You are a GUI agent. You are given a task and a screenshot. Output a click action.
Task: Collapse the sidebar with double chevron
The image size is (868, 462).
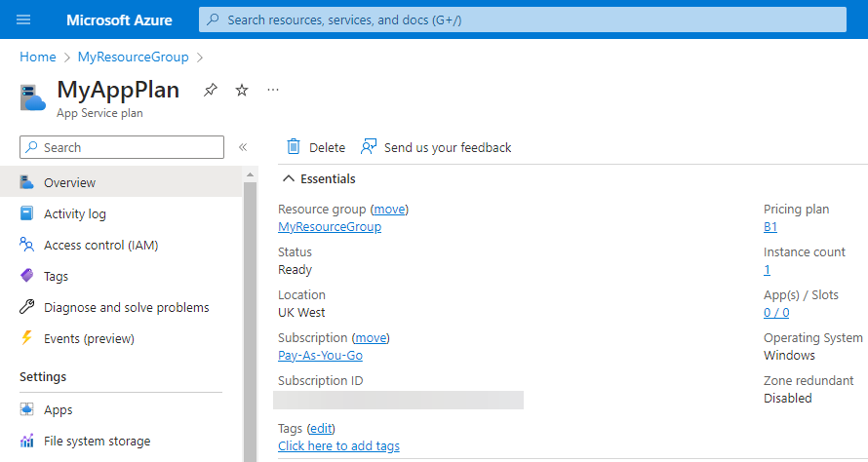coord(243,147)
